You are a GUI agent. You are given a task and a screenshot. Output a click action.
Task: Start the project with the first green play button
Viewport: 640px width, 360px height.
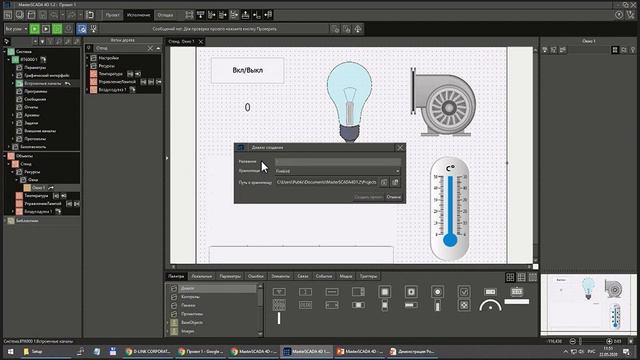point(35,29)
